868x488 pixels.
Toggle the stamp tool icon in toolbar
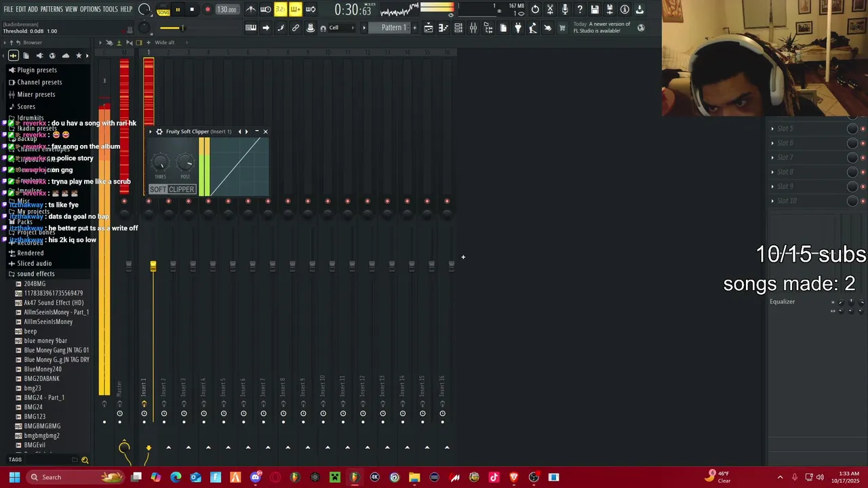coord(311,28)
